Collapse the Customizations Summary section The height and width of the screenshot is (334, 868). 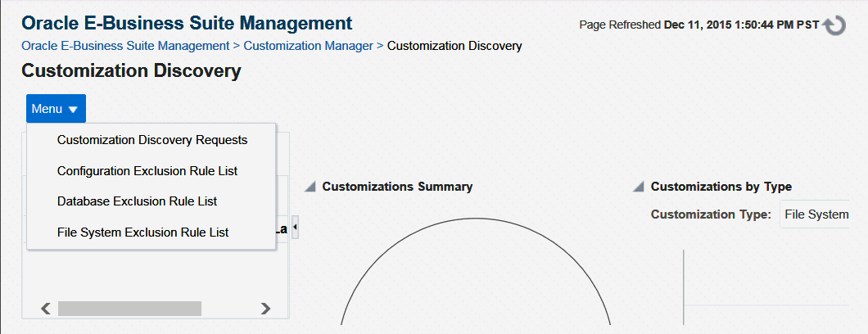311,187
